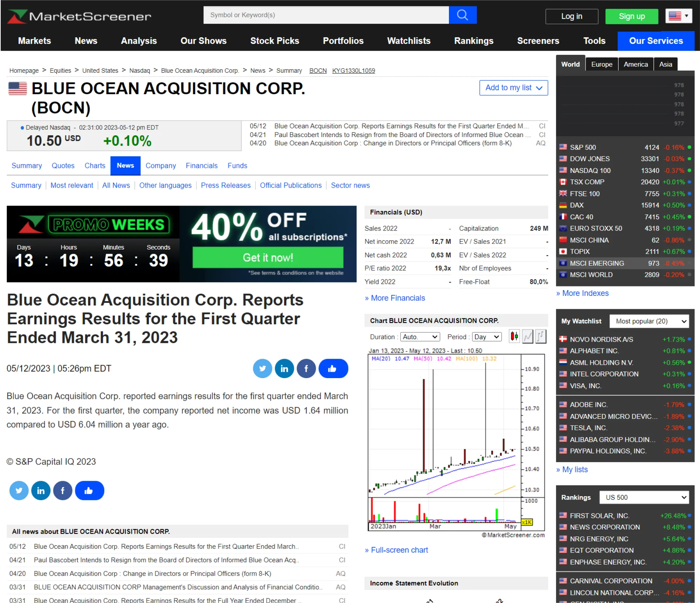Select the S&P 500 index row
The image size is (700, 603).
point(625,147)
